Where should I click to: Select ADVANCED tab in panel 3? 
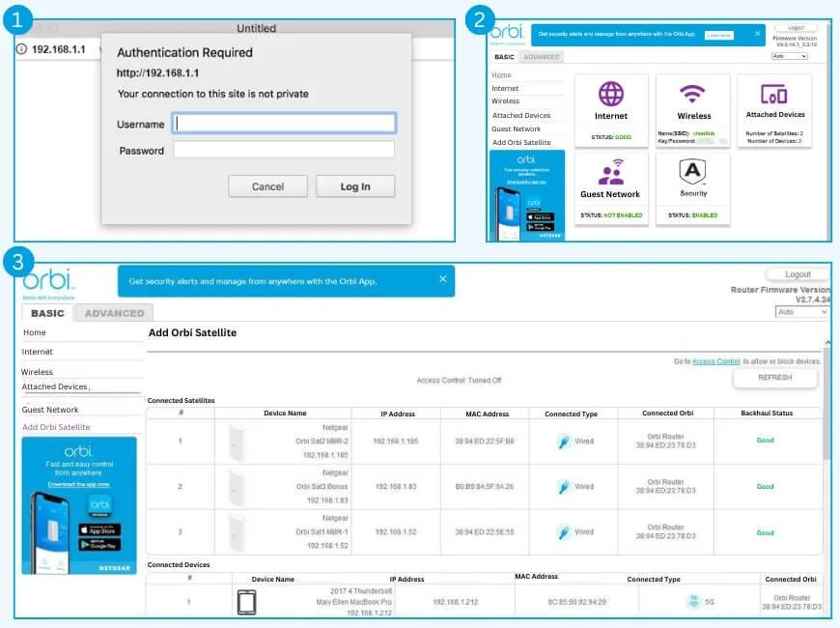[114, 313]
